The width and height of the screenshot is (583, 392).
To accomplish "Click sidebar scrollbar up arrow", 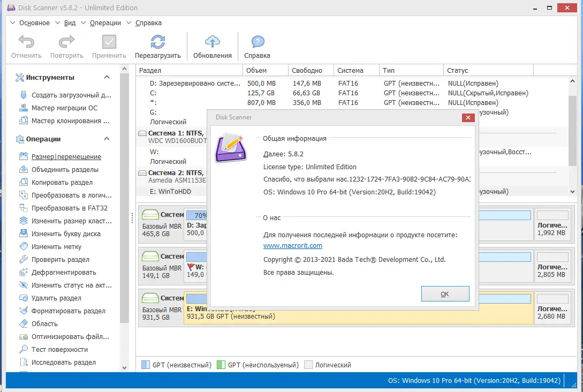I will [x=125, y=69].
